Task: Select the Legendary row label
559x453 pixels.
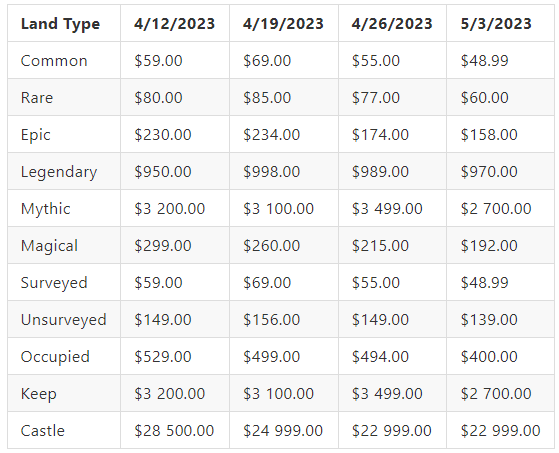Action: (59, 173)
